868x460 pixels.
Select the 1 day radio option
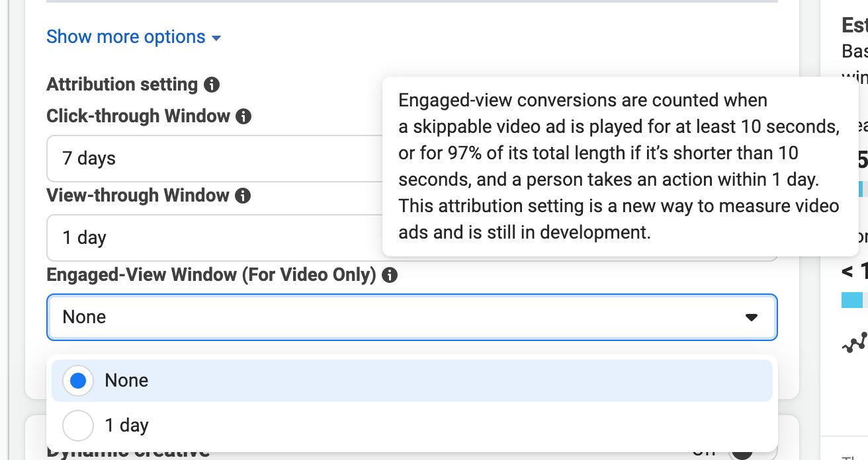77,425
